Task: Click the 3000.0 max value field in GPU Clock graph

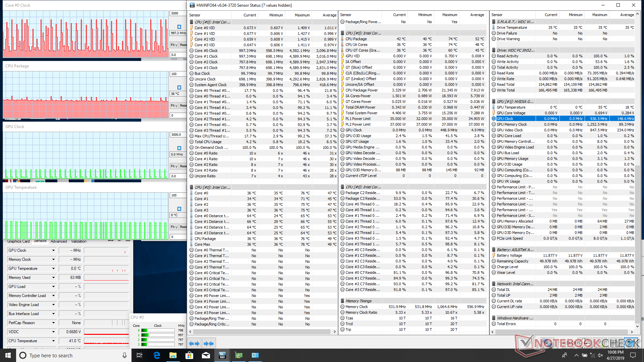Action: [x=178, y=135]
